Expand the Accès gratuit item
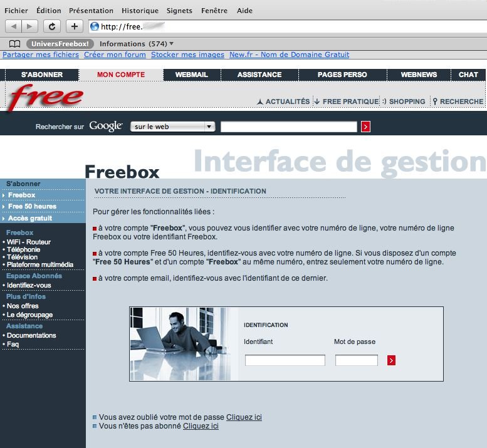This screenshot has height=448, width=487. coord(30,218)
